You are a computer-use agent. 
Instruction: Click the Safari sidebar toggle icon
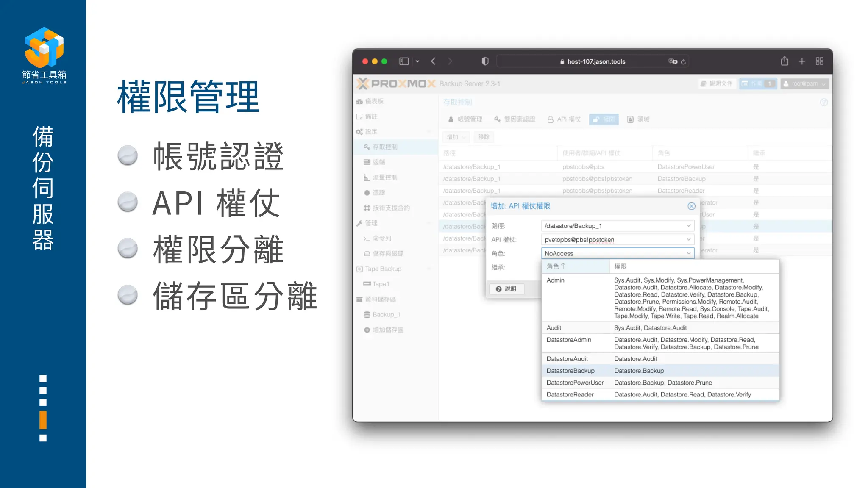pyautogui.click(x=404, y=61)
